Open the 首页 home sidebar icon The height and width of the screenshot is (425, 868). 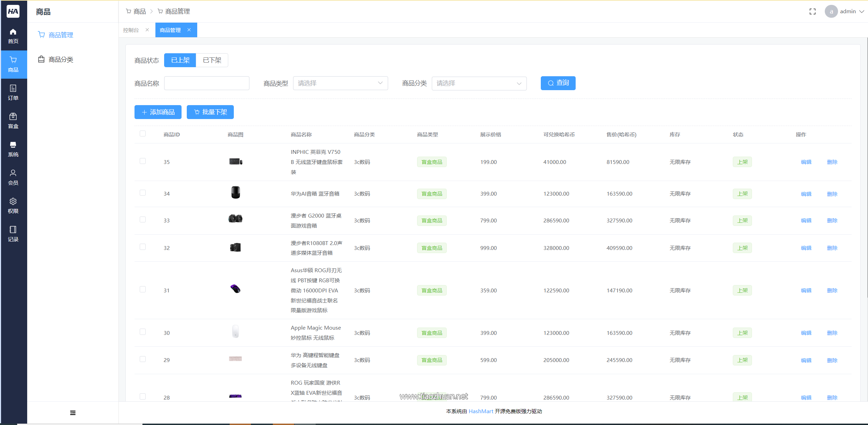pyautogui.click(x=13, y=36)
